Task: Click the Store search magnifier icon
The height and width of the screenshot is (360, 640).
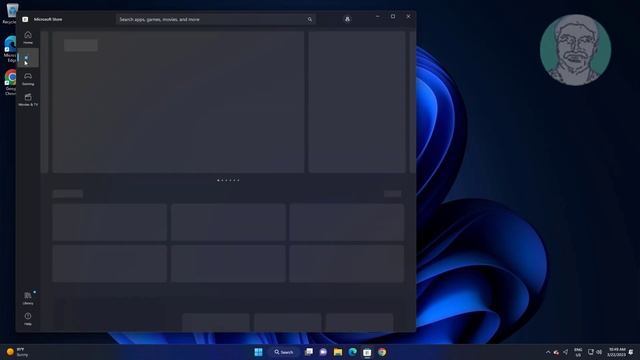Action: (x=309, y=19)
